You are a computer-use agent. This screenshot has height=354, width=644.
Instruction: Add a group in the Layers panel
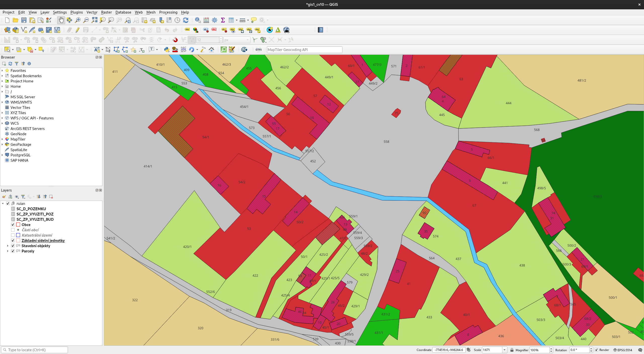[x=10, y=197]
